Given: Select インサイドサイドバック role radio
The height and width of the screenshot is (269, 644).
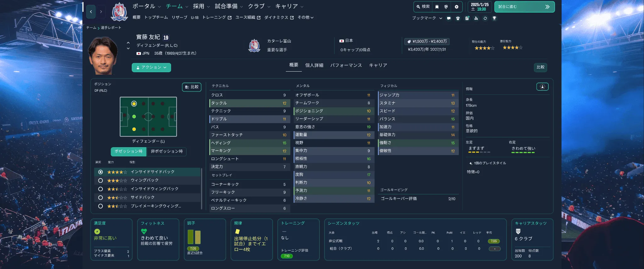Looking at the screenshot, I should click(x=101, y=172).
